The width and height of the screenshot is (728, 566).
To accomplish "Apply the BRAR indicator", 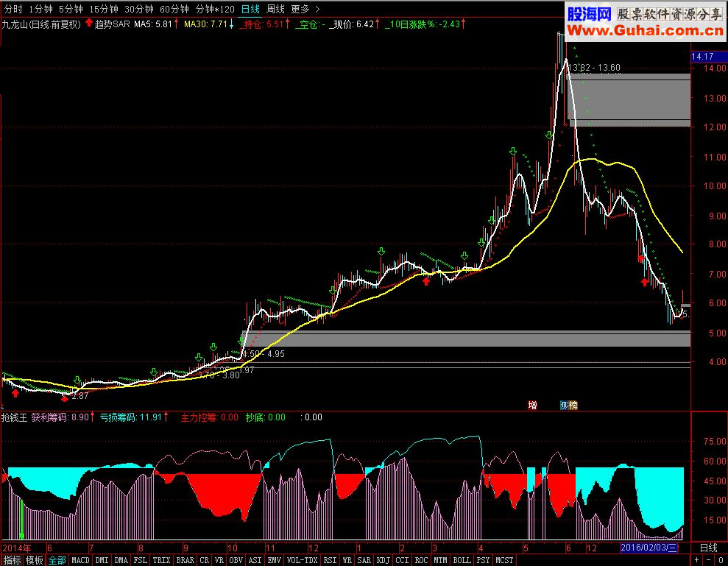I will click(x=185, y=560).
